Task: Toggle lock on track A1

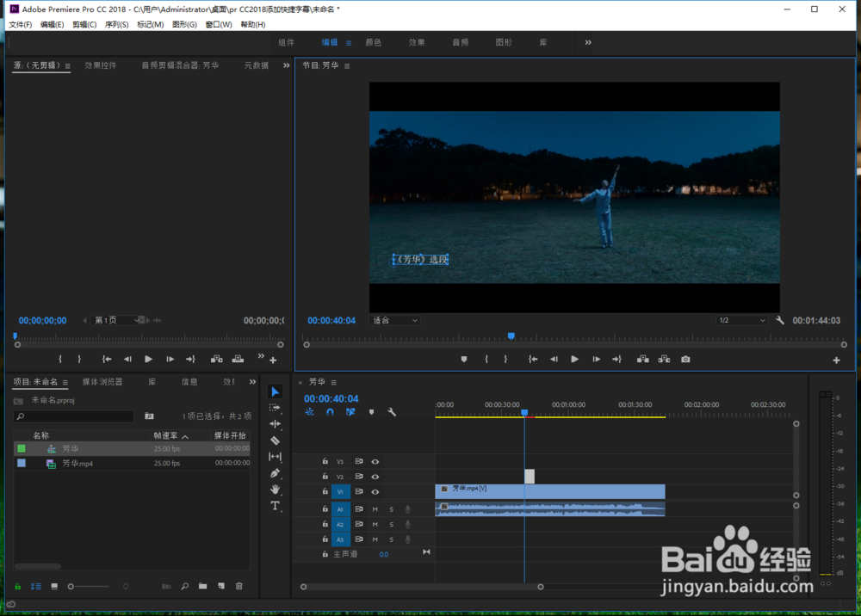Action: click(x=325, y=509)
